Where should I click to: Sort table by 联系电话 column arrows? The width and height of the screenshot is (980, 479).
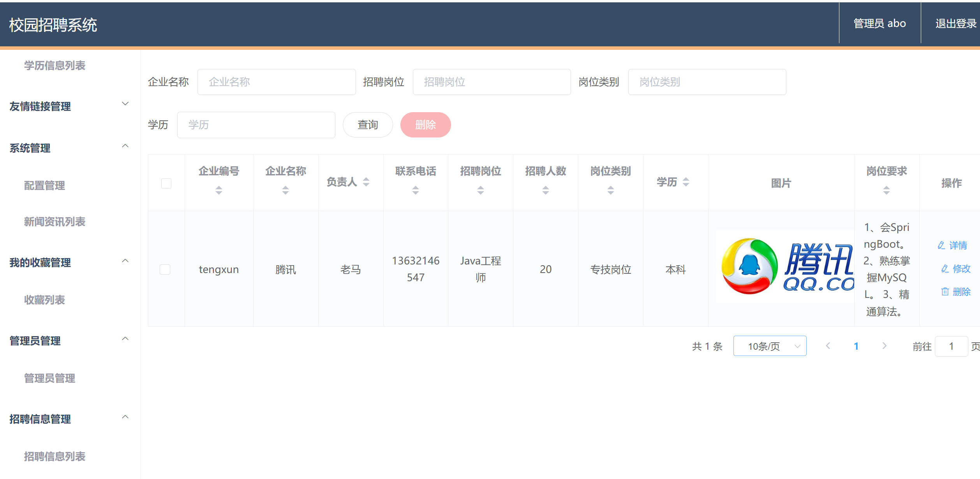coord(415,190)
